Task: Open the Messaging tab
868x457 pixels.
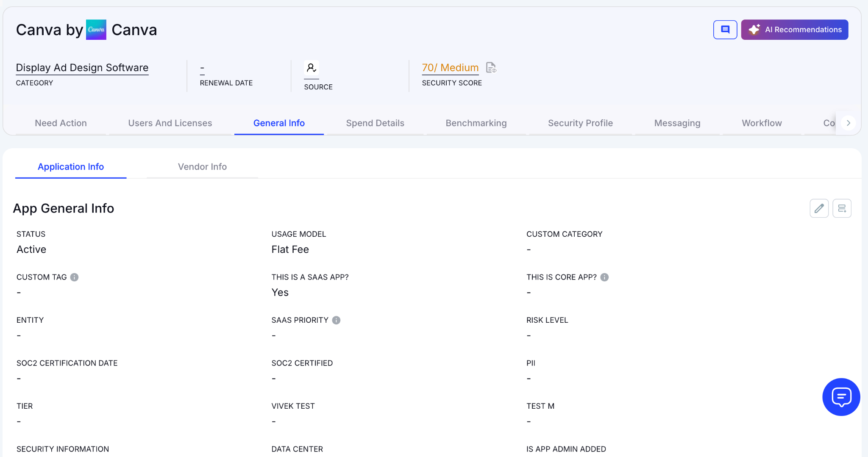Action: click(677, 123)
